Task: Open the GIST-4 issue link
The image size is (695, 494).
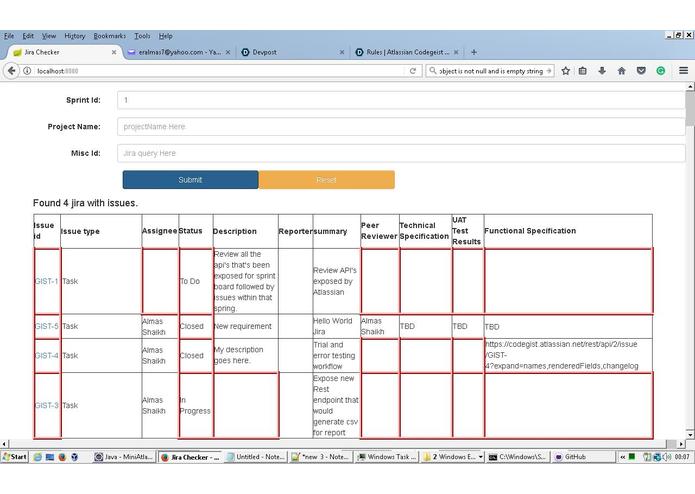Action: tap(46, 355)
